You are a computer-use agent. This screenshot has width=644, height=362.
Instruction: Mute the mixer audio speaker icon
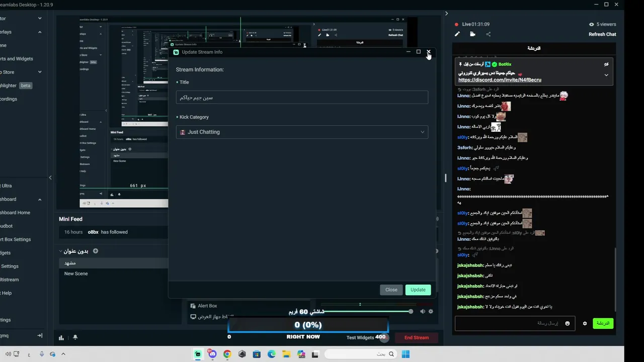pyautogui.click(x=423, y=312)
